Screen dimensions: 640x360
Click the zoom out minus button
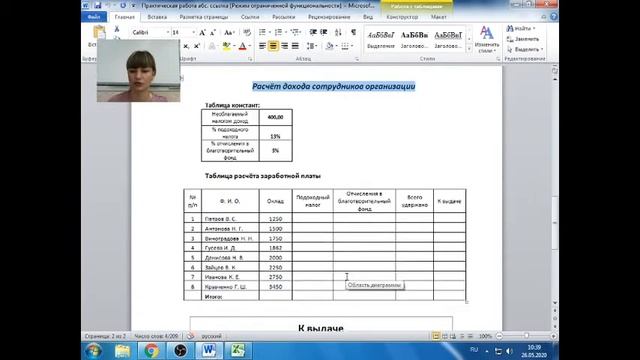tap(499, 336)
